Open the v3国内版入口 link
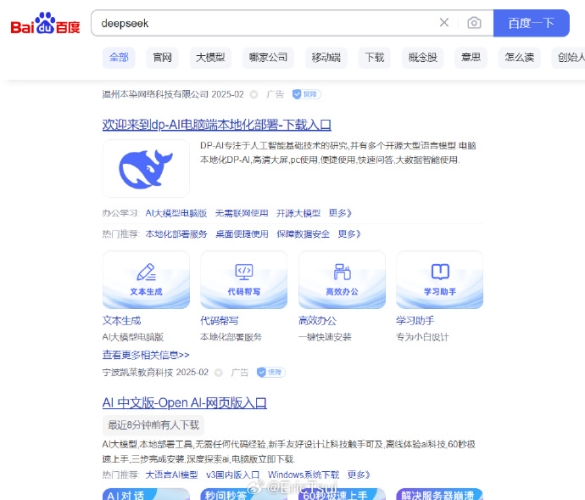This screenshot has height=500, width=585. coord(233,475)
